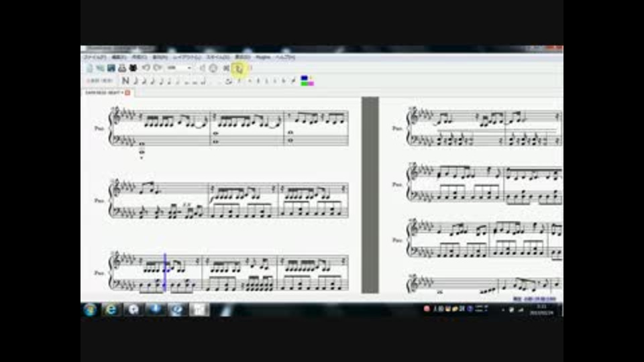Select voice 1 blue swatch
This screenshot has width=644, height=362.
click(305, 78)
